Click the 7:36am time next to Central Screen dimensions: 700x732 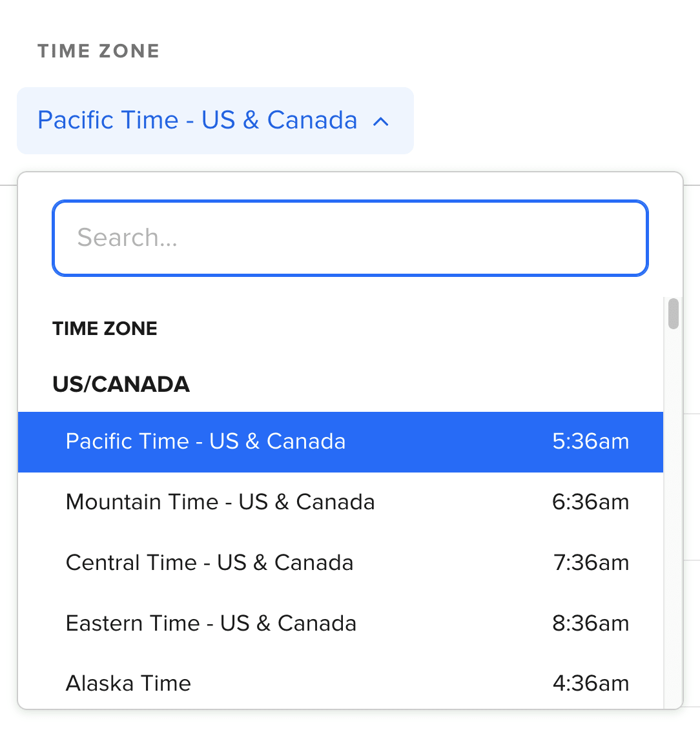click(590, 562)
